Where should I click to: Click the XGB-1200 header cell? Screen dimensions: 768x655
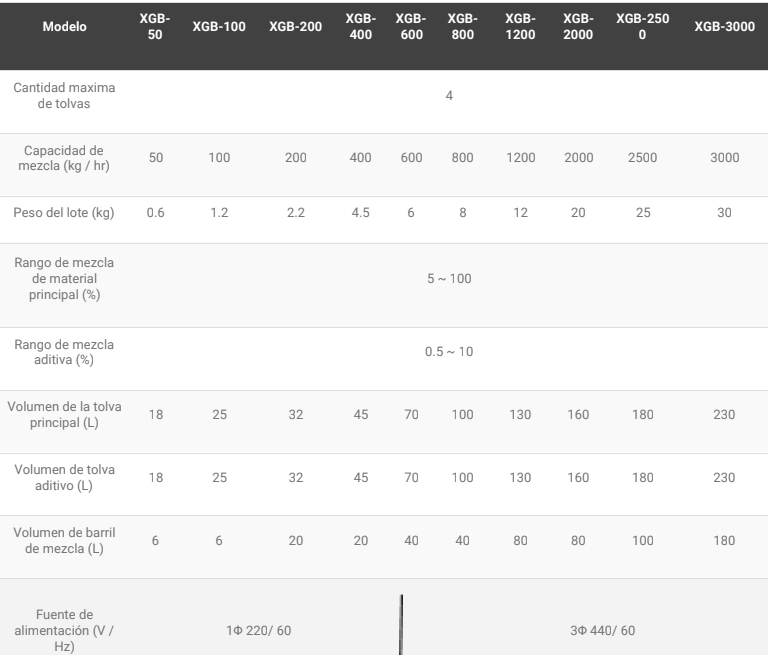(x=520, y=26)
